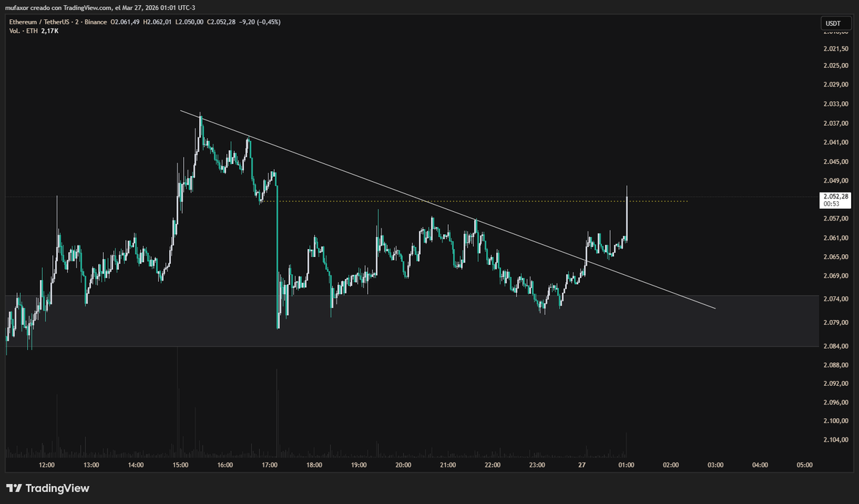859x504 pixels.
Task: Click the 04:00 time axis label
Action: (760, 465)
